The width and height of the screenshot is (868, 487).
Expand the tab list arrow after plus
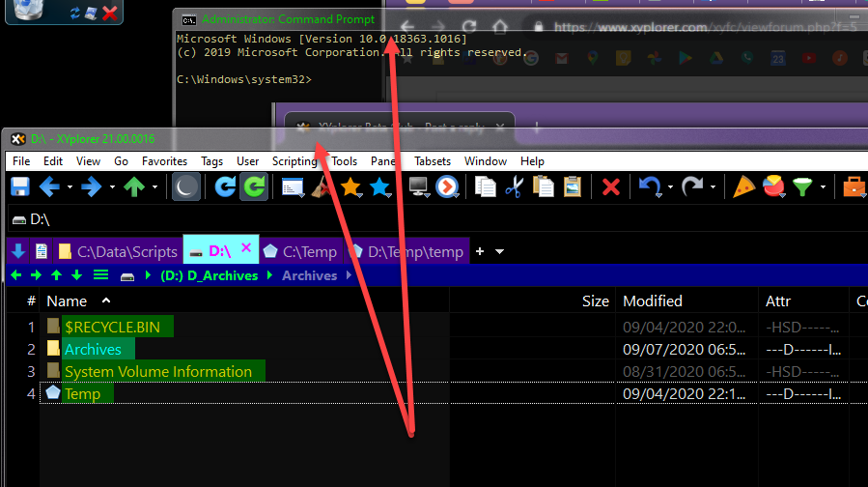(x=499, y=251)
